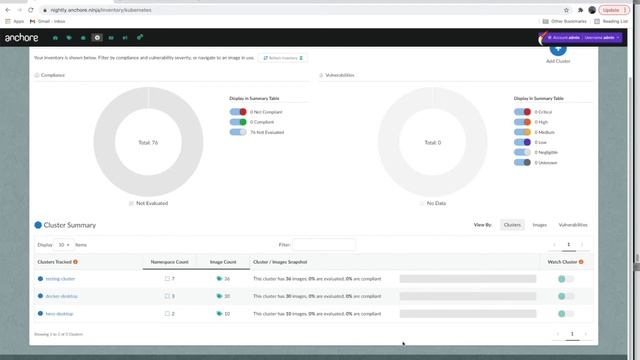Toggle the Compliant summary switch
Image resolution: width=640 pixels, height=360 pixels.
238,122
